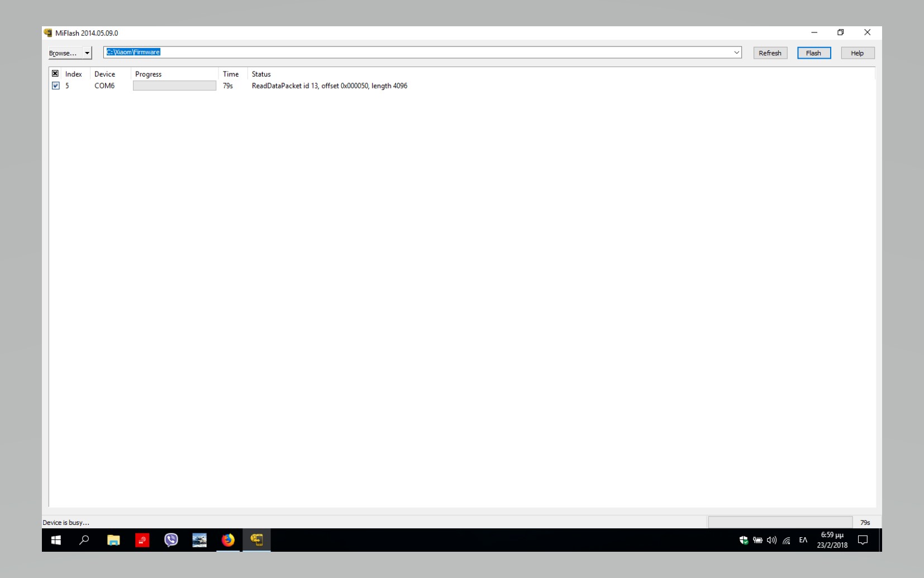Click the status bar progress bar
924x578 pixels.
780,522
